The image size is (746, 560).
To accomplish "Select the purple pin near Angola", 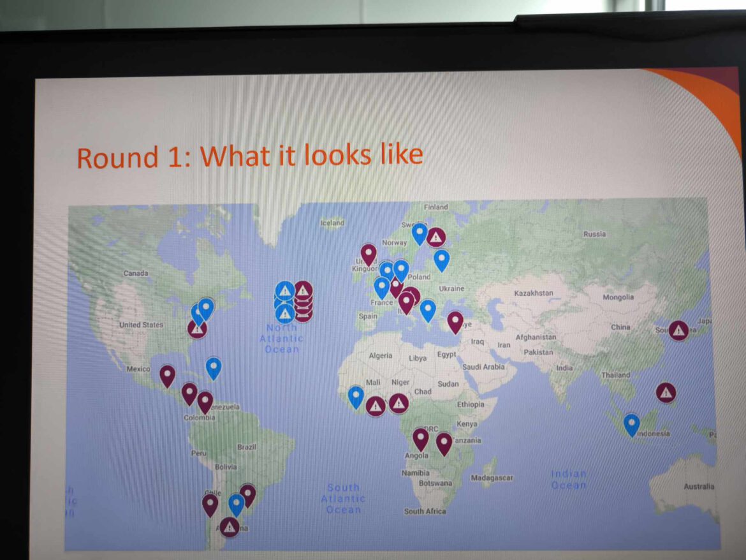I will coord(420,438).
